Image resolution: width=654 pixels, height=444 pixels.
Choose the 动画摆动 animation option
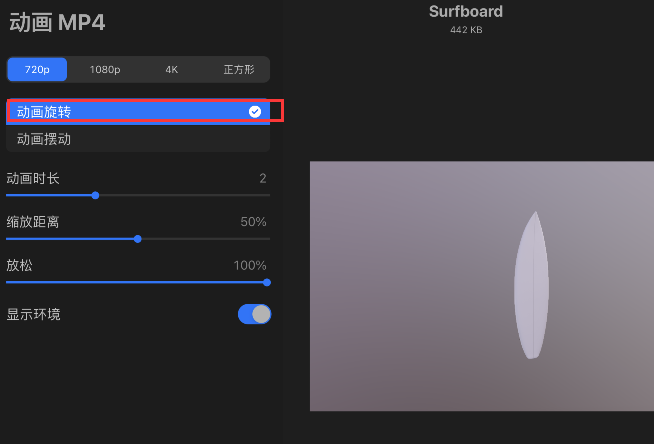click(x=44, y=139)
